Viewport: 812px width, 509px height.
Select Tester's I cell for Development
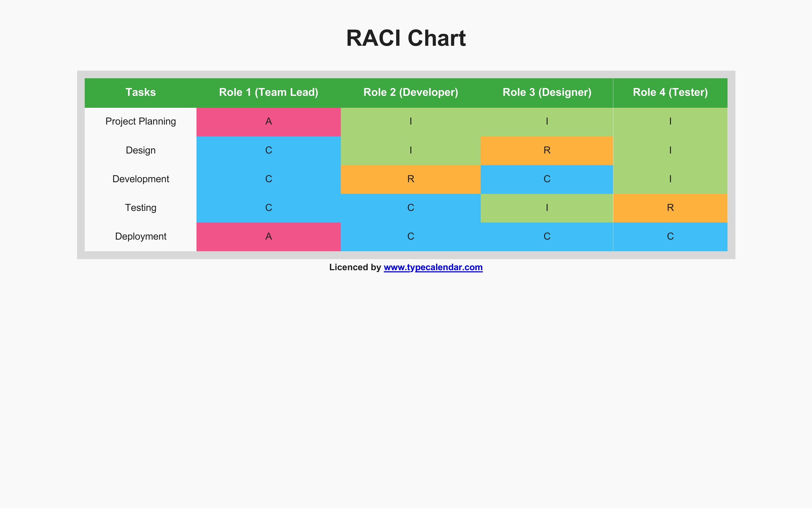(x=670, y=180)
